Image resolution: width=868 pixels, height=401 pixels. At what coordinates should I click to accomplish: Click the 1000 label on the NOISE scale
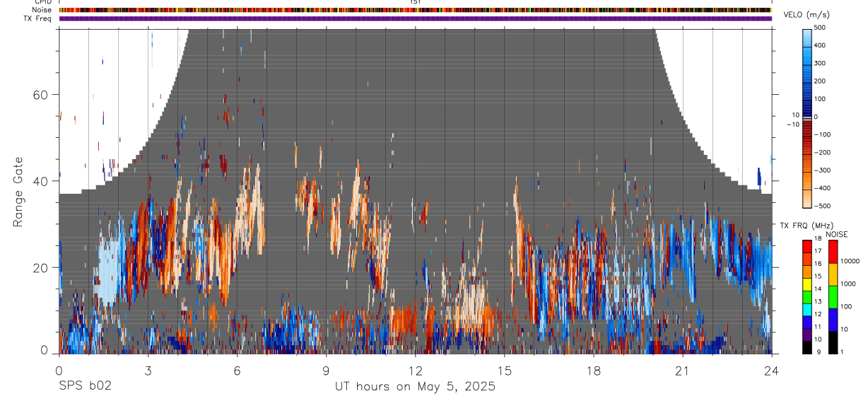click(x=848, y=284)
